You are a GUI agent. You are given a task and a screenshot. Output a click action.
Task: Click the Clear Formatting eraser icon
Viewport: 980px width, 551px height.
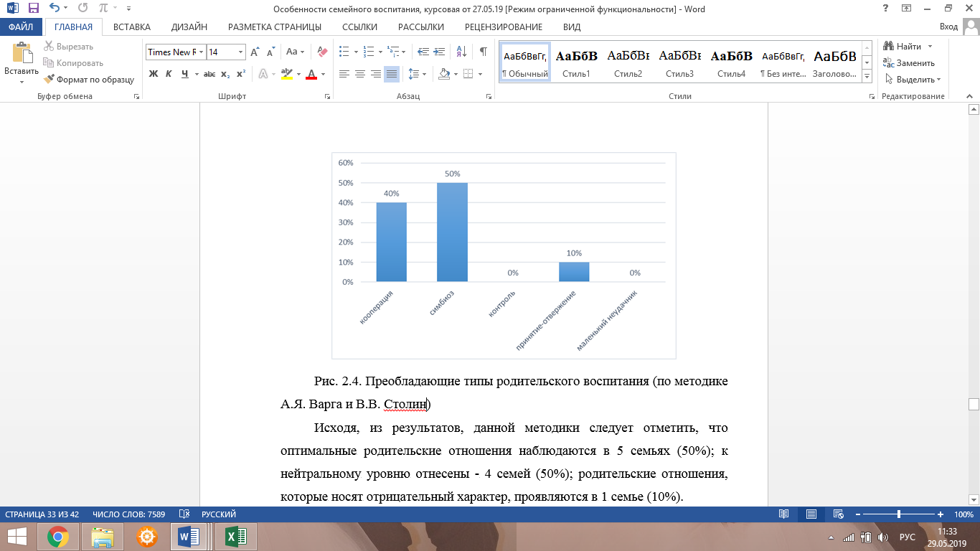tap(322, 52)
